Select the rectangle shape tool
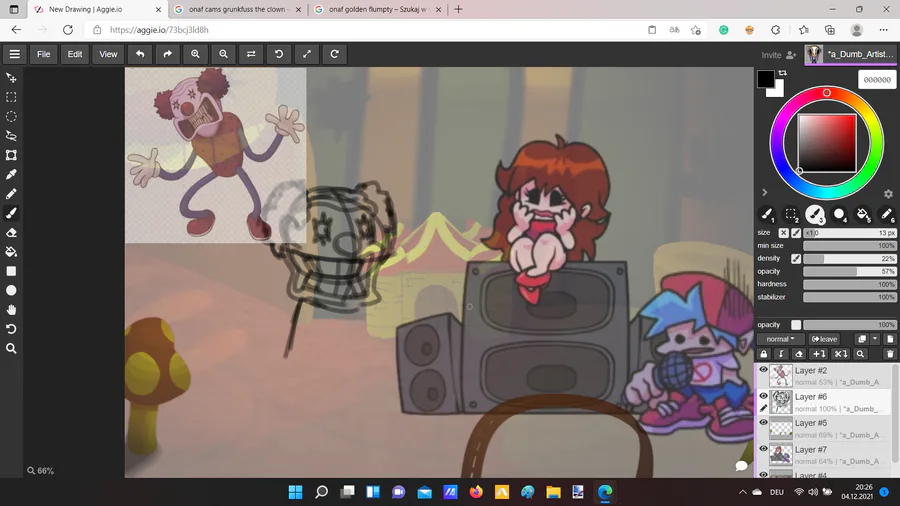Screen dimensions: 900x506 click(x=11, y=271)
